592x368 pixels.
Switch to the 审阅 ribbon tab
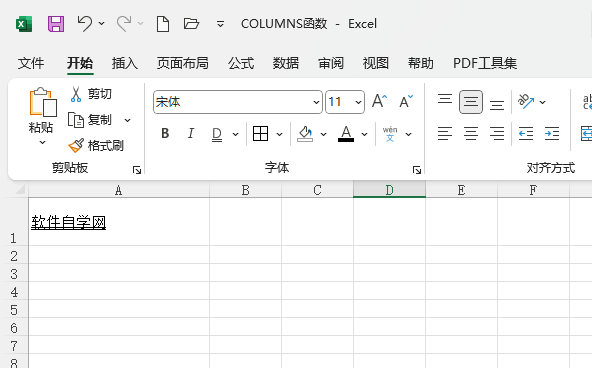point(331,63)
